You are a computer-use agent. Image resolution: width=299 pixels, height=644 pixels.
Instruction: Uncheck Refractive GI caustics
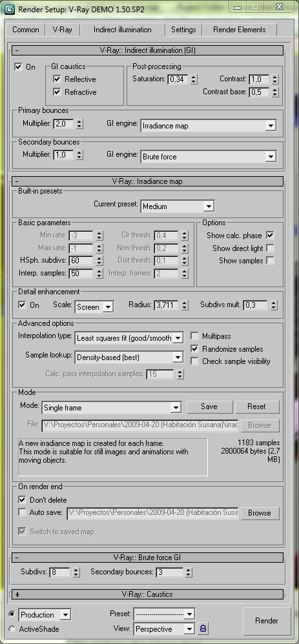57,92
